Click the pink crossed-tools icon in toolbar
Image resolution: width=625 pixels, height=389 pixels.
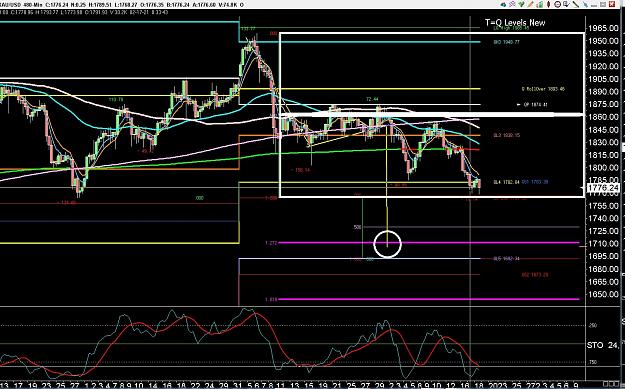pyautogui.click(x=512, y=4)
